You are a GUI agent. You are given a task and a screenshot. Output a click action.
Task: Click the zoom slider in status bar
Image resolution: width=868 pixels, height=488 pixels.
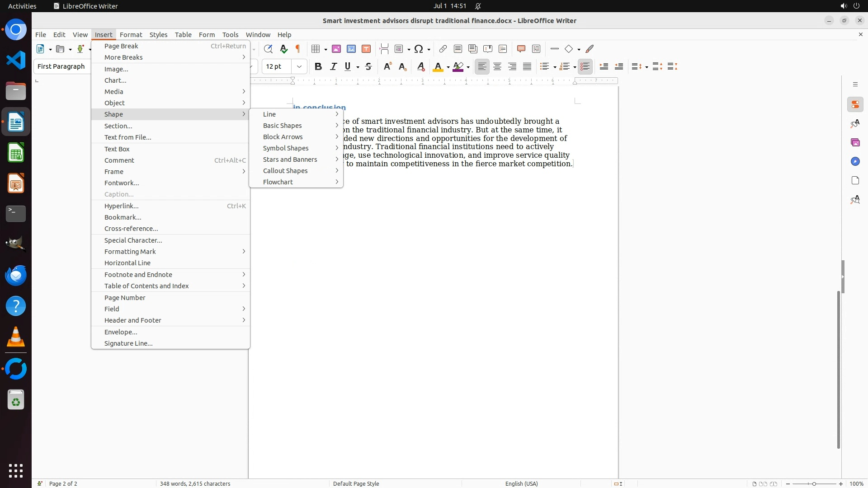click(x=814, y=483)
